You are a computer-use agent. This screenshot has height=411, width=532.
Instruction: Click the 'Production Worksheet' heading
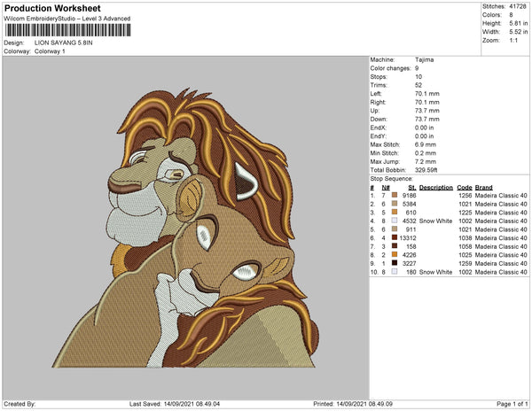coord(52,9)
